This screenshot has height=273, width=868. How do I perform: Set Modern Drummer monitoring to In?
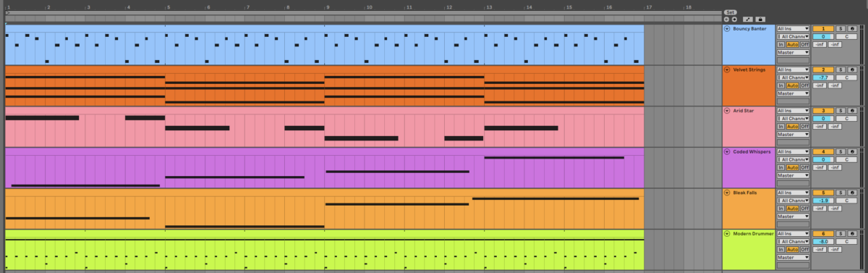pos(780,249)
